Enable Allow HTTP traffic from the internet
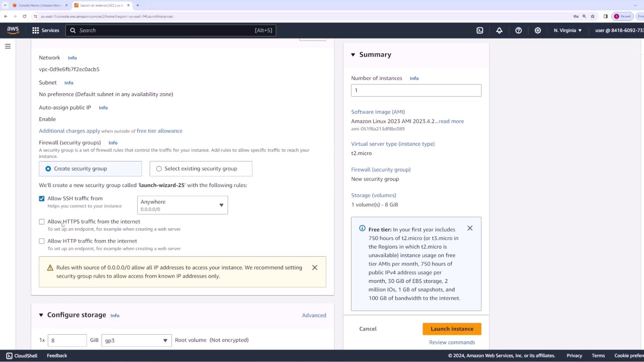The width and height of the screenshot is (644, 362). coord(42,241)
